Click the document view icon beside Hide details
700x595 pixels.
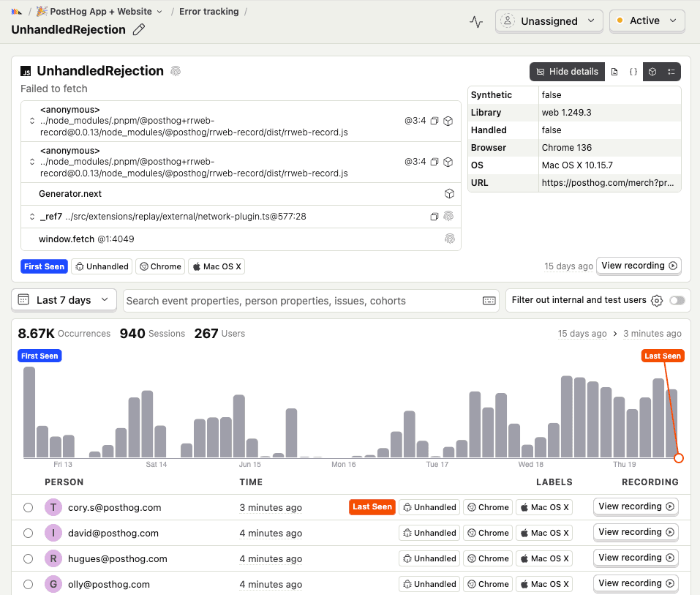click(x=614, y=72)
